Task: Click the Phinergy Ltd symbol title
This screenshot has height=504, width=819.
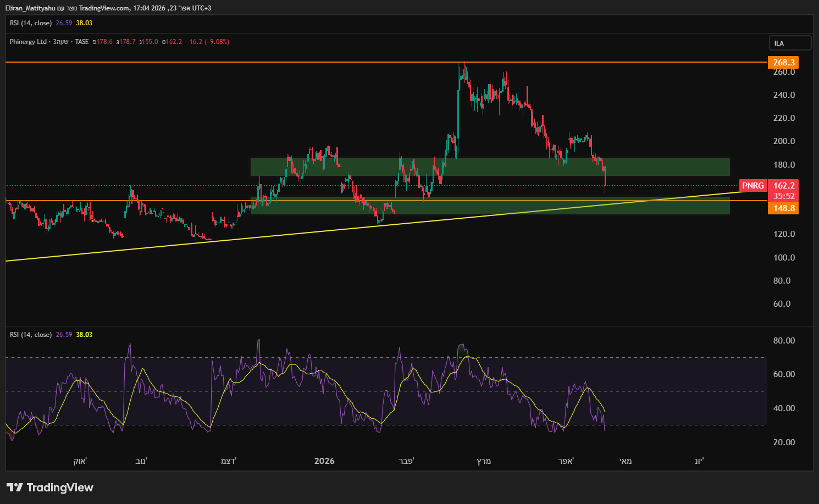Action: pyautogui.click(x=28, y=42)
